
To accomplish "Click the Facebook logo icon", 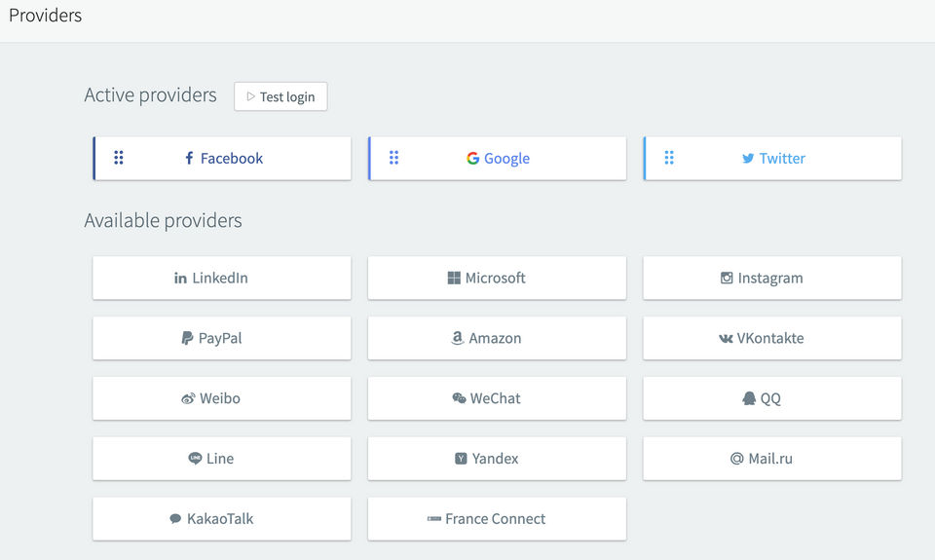I will [x=189, y=159].
